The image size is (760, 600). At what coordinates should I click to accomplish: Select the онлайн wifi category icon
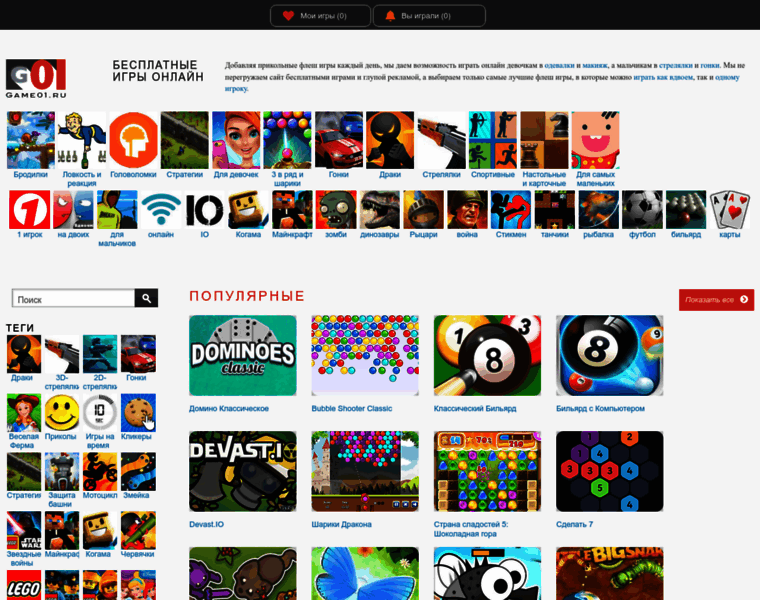[x=161, y=209]
